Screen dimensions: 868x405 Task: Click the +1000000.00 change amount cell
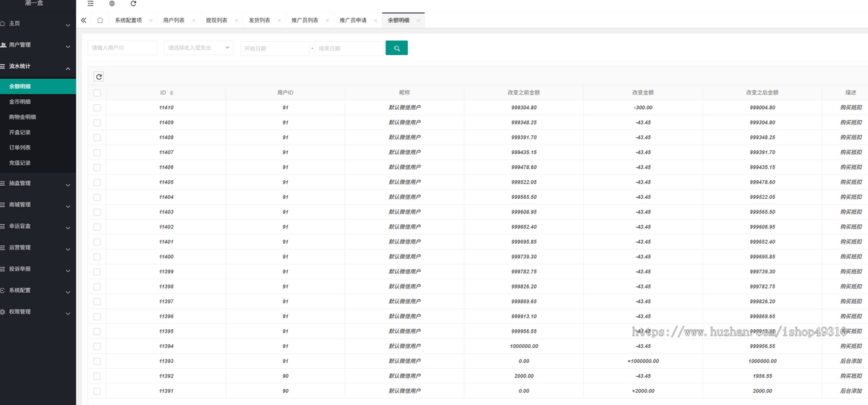pos(643,361)
